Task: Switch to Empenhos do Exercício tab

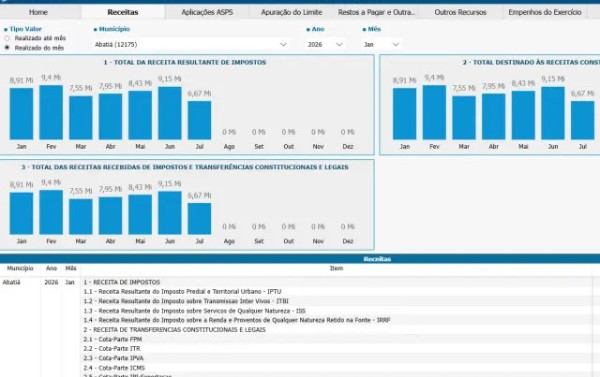Action: [545, 12]
